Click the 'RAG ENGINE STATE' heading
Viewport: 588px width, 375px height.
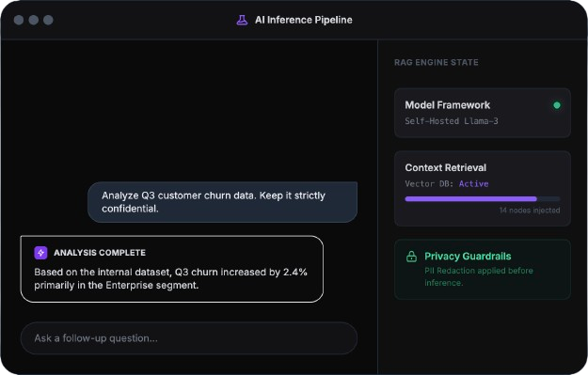pos(437,63)
